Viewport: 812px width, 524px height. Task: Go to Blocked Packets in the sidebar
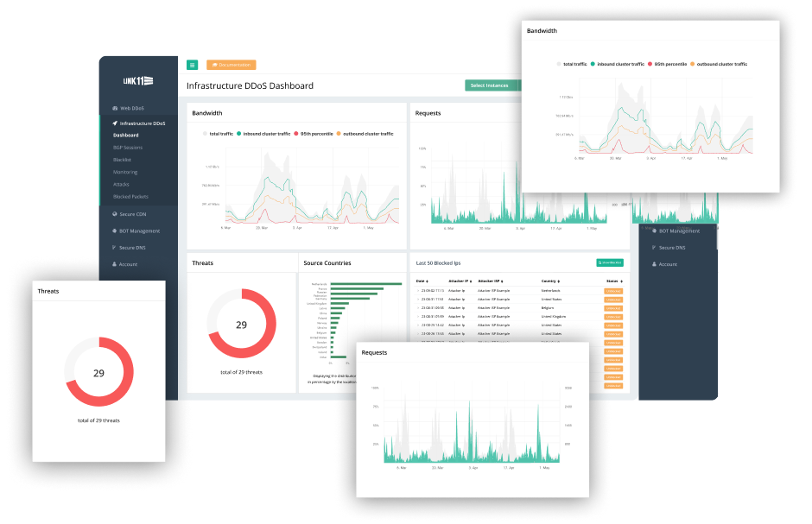coord(130,196)
